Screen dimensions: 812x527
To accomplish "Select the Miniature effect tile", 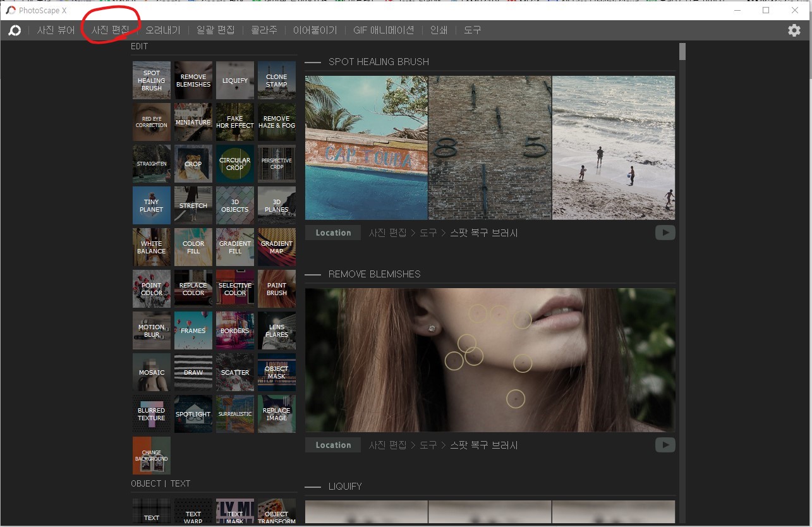I will [193, 122].
